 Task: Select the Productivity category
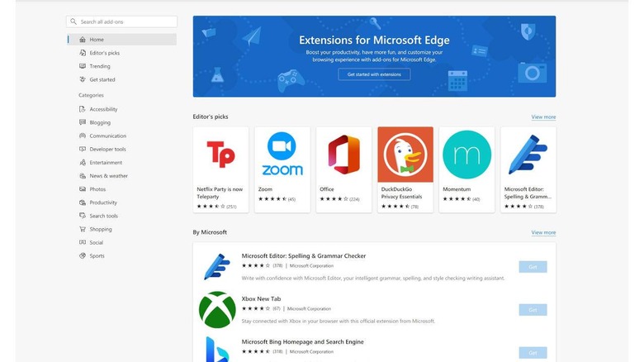[103, 202]
